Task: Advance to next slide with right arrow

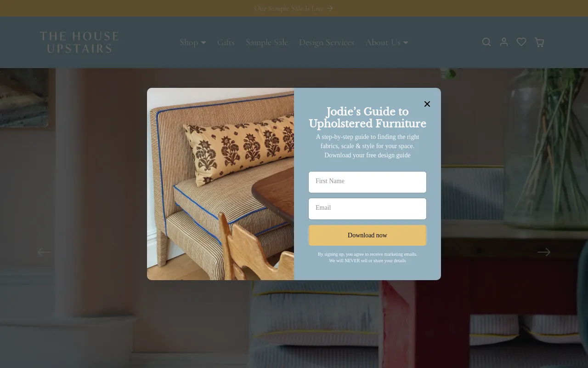Action: click(544, 252)
